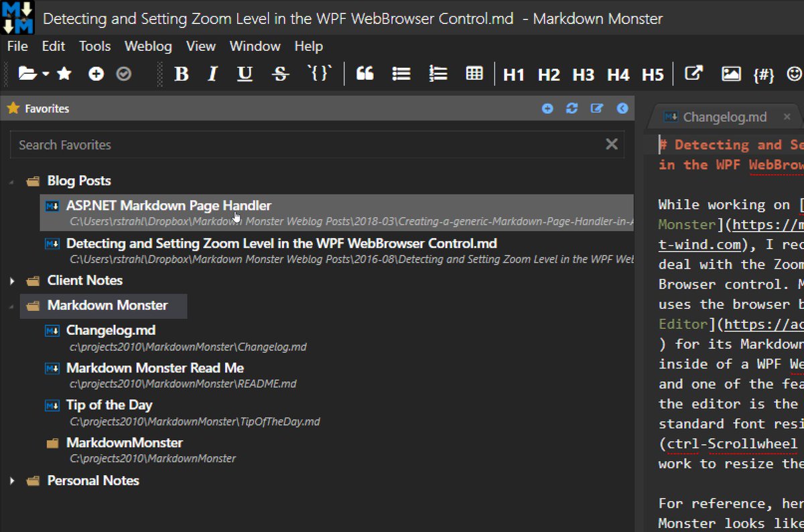The width and height of the screenshot is (804, 532).
Task: Insert a numbered list
Action: pos(438,74)
